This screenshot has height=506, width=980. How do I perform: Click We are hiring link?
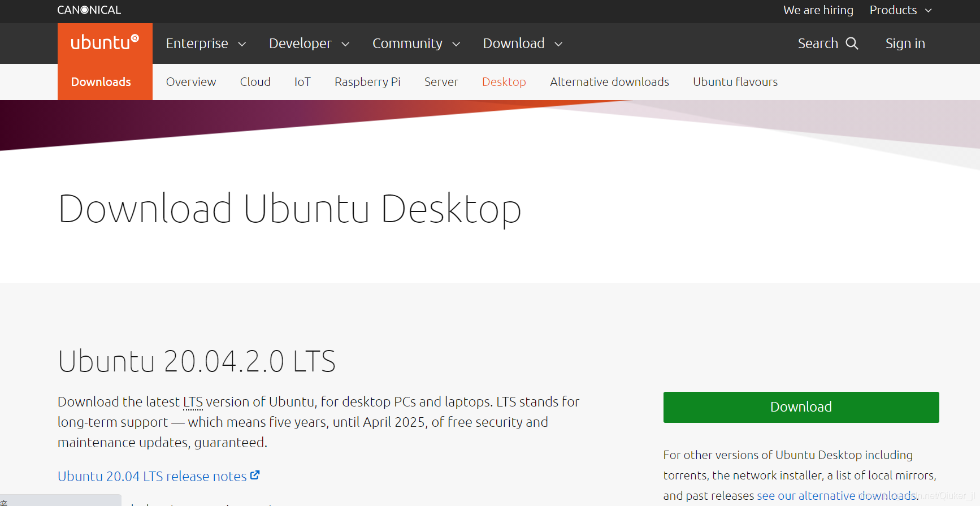pos(818,10)
